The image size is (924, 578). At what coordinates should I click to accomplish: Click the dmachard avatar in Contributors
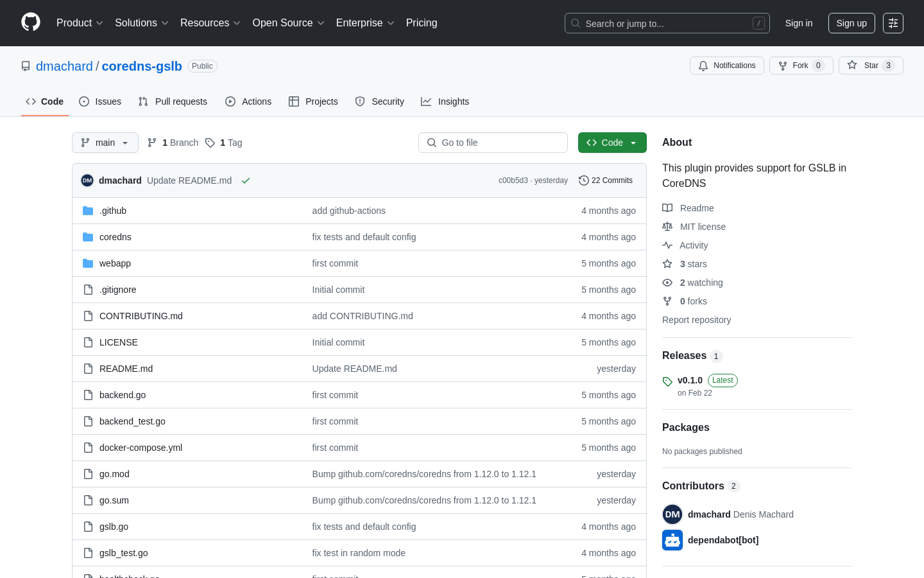tap(672, 514)
